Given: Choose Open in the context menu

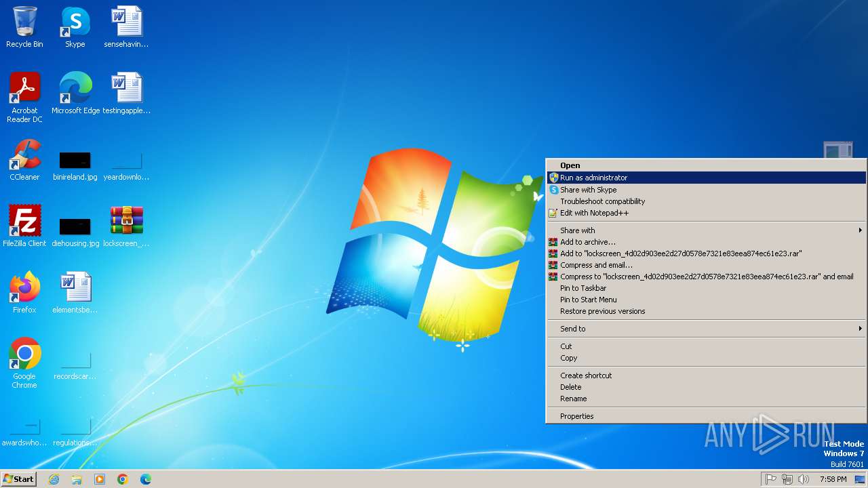Looking at the screenshot, I should pos(707,165).
